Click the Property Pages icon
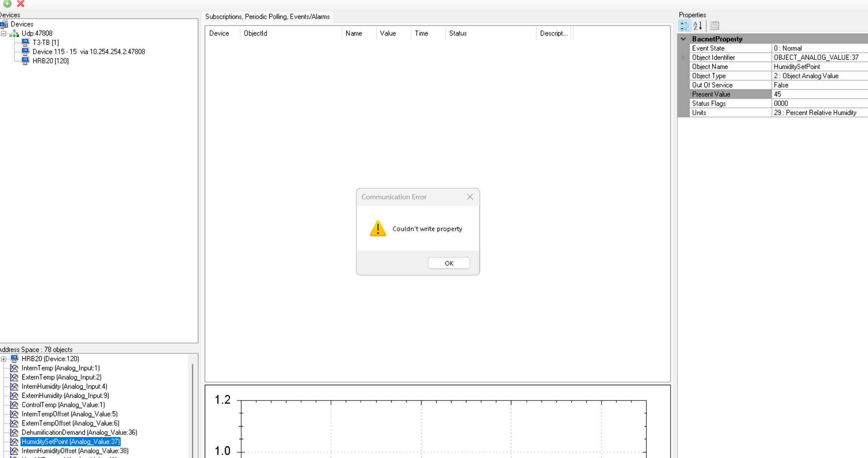This screenshot has height=458, width=868. pyautogui.click(x=714, y=26)
